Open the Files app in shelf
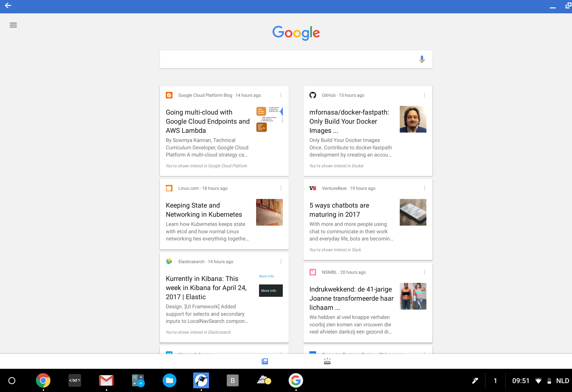Screen dimensions: 572x392 click(x=170, y=381)
